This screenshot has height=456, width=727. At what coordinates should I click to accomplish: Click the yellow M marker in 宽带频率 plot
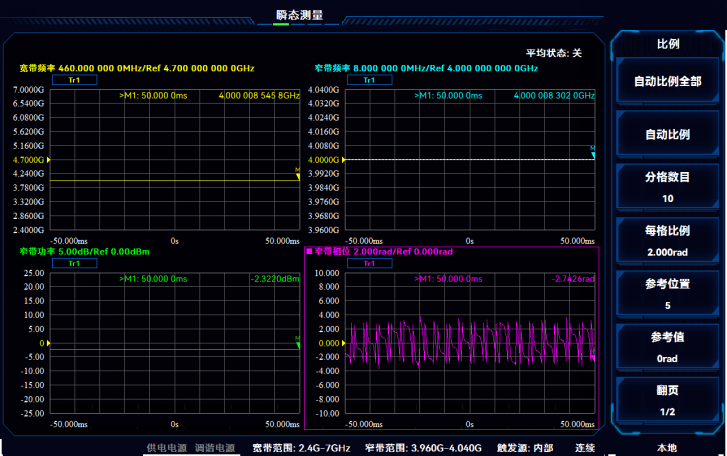298,174
